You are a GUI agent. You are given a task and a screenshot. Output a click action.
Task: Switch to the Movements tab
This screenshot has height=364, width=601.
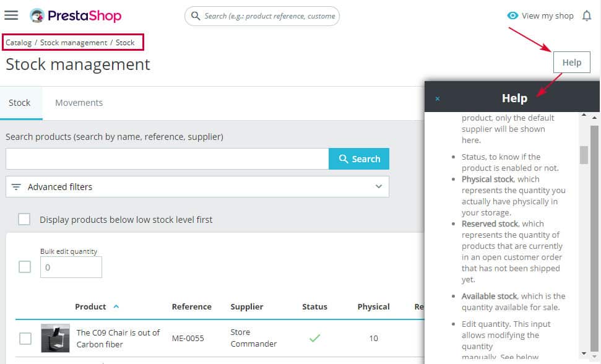(79, 103)
